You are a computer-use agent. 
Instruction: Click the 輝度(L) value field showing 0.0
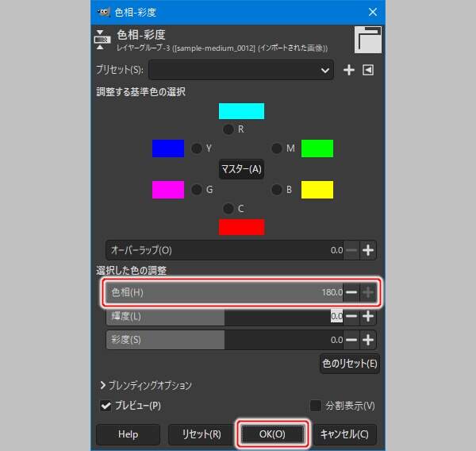click(x=336, y=316)
